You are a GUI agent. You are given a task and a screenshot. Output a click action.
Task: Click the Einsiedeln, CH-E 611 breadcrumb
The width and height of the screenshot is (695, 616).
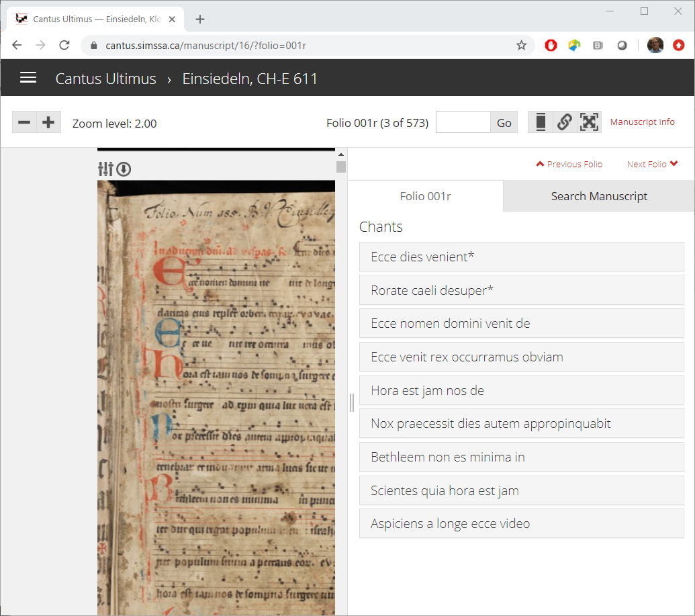(x=250, y=79)
